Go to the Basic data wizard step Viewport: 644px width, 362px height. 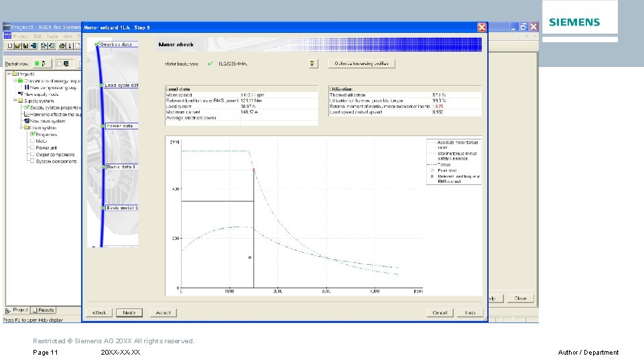[121, 167]
